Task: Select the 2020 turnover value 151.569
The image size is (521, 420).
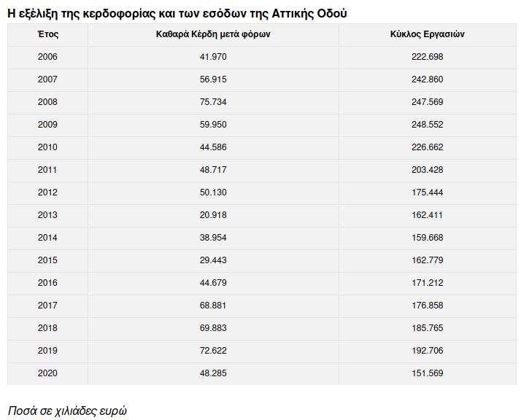Action: (x=428, y=373)
